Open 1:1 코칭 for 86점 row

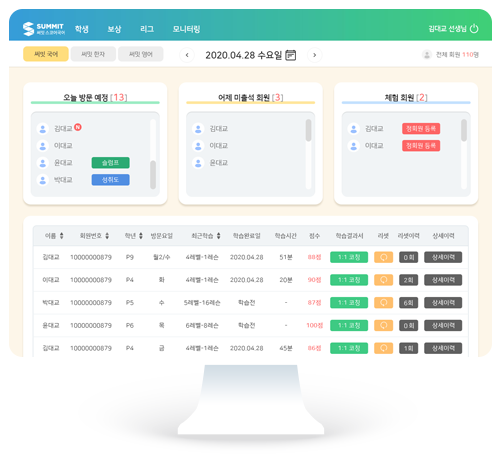(349, 348)
